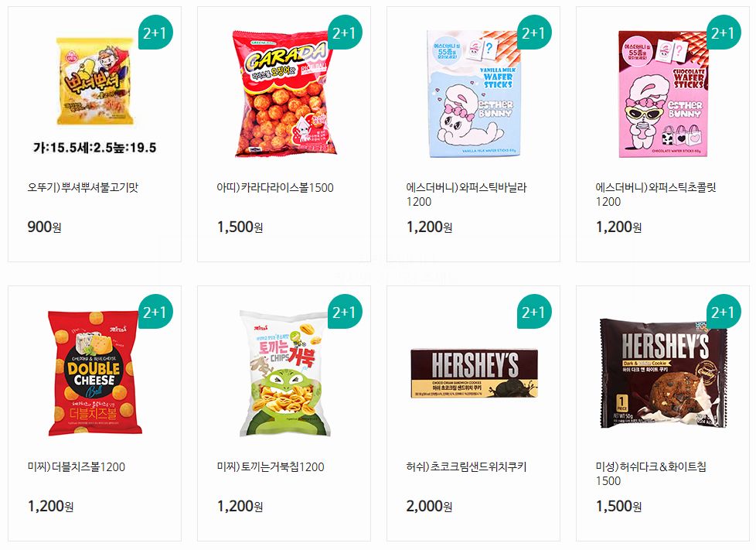This screenshot has width=756, height=550.
Task: Click the 2+1 badge on 와퍼스틱바닐라
Action: [534, 32]
